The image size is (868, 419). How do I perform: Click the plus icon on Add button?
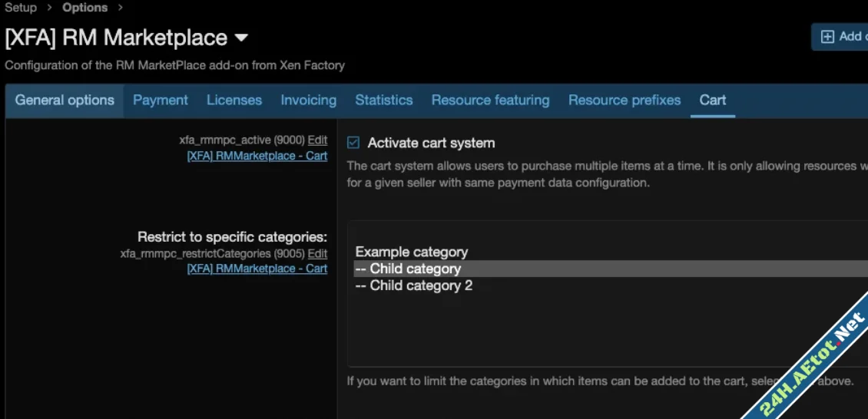pyautogui.click(x=827, y=37)
